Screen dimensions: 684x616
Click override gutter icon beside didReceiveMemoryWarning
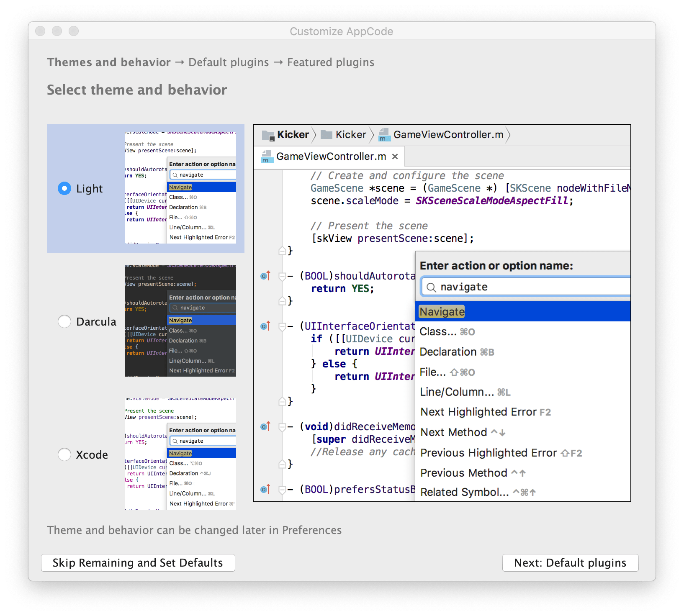pyautogui.click(x=265, y=426)
